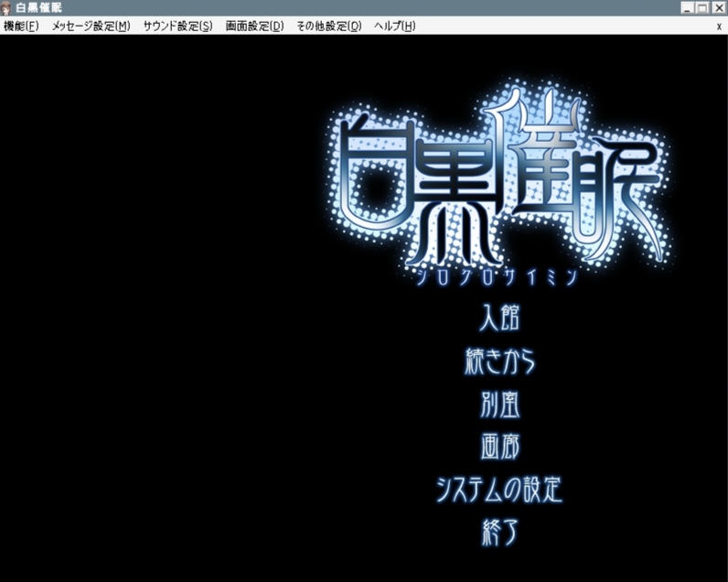728x582 pixels.
Task: Open the メッセージ設定(M) menu
Action: click(x=91, y=27)
